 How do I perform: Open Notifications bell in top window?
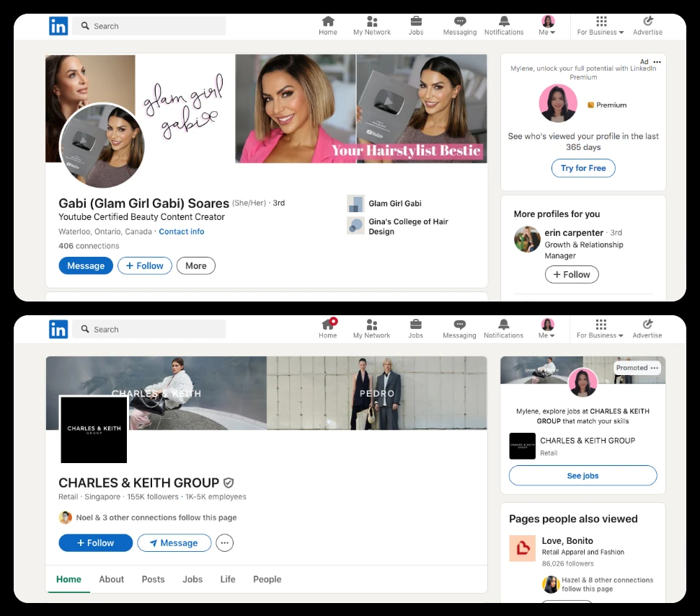pos(504,25)
